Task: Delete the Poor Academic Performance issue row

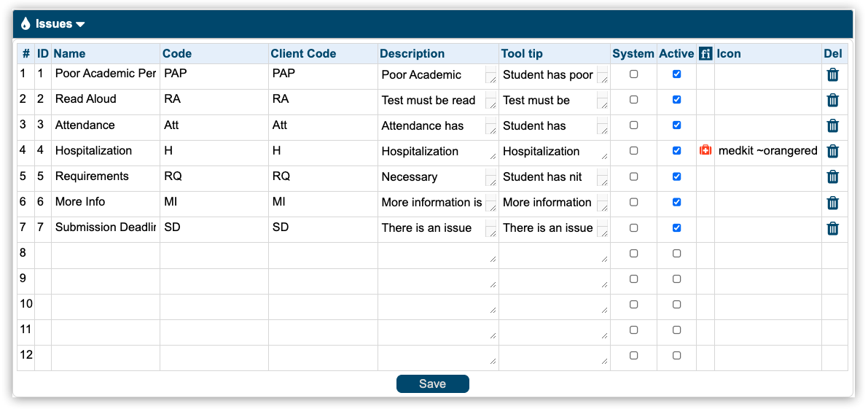Action: coord(832,74)
